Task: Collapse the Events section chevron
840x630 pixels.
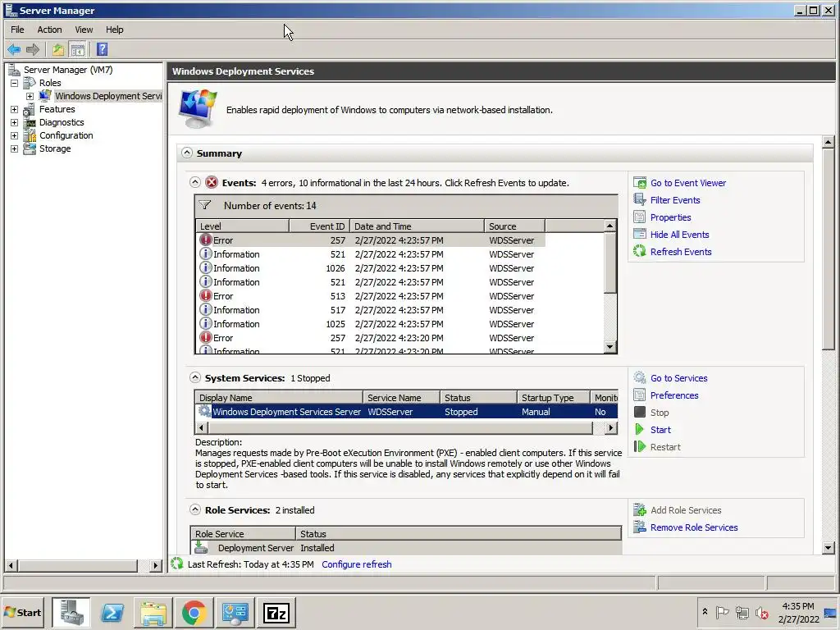Action: 195,182
